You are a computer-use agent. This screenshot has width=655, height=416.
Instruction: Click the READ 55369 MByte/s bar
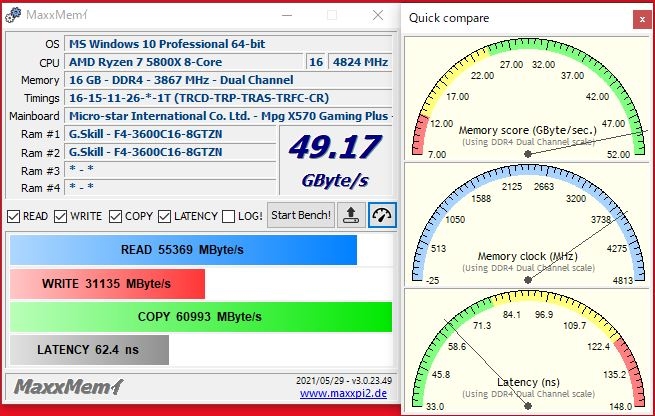point(183,250)
